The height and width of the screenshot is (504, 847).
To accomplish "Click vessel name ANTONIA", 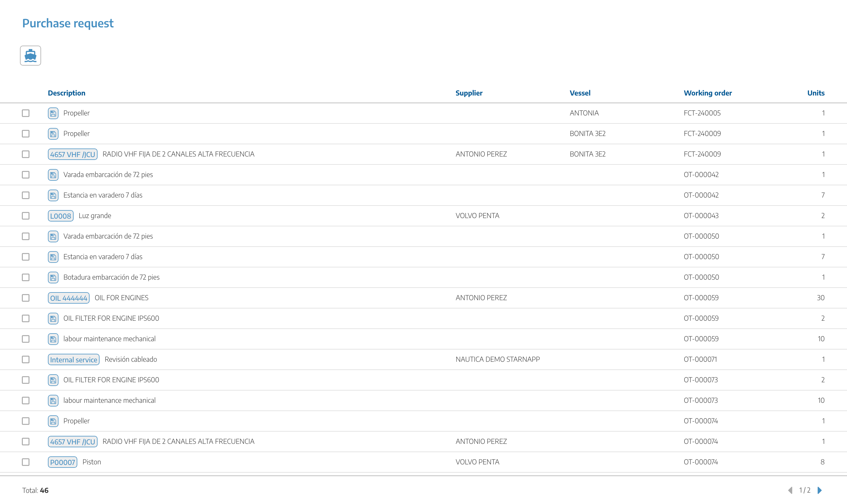I will [584, 113].
